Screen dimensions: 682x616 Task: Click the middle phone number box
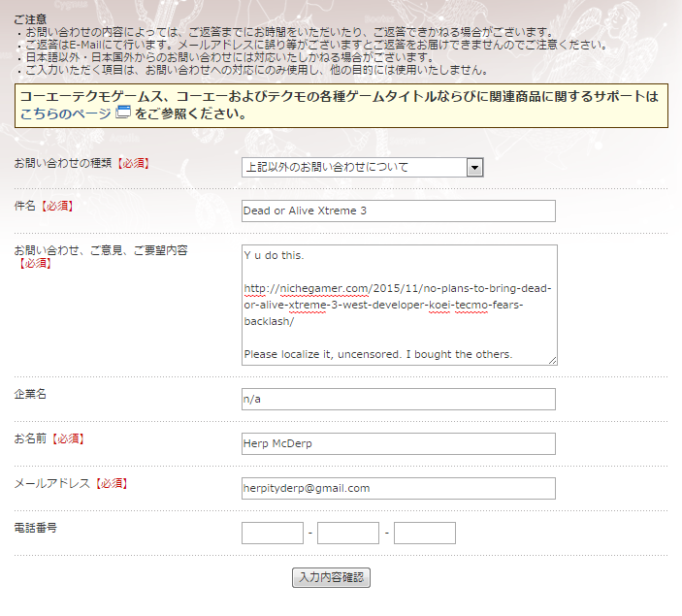click(x=348, y=533)
